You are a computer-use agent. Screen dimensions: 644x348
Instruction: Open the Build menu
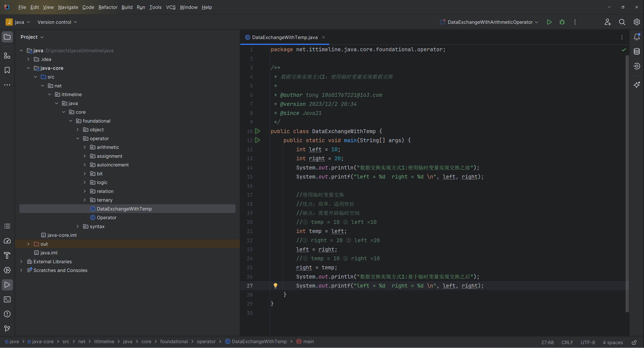pyautogui.click(x=127, y=7)
